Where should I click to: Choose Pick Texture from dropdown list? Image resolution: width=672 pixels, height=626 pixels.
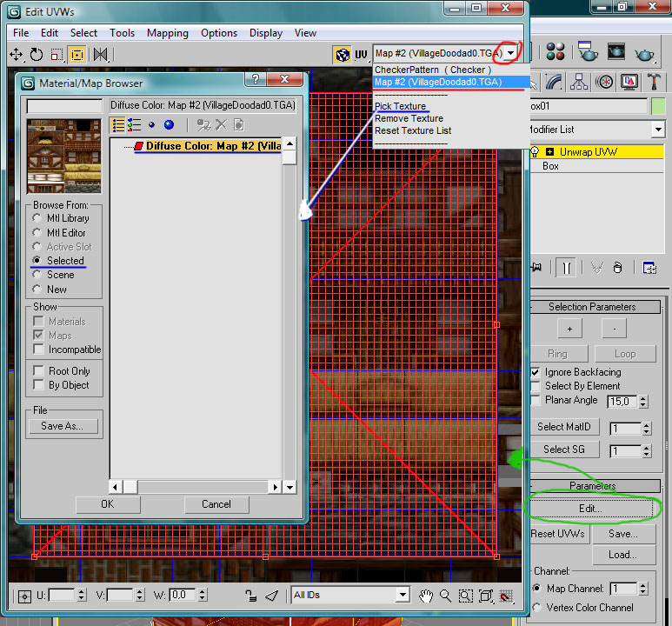(400, 106)
